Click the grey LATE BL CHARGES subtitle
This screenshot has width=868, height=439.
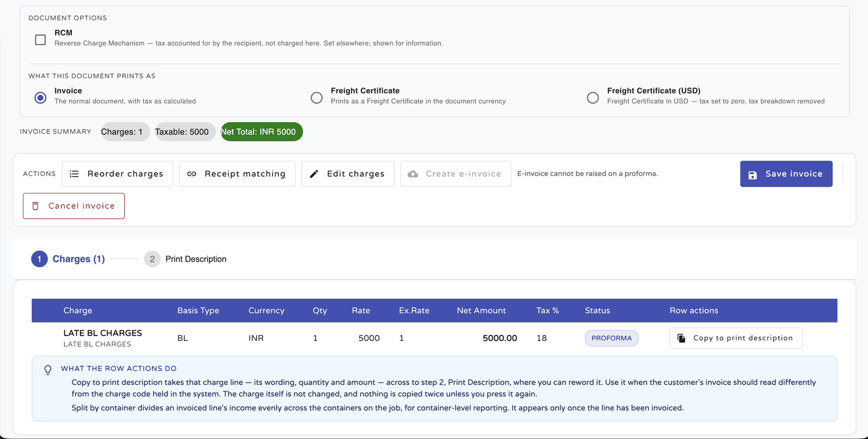[x=97, y=344]
